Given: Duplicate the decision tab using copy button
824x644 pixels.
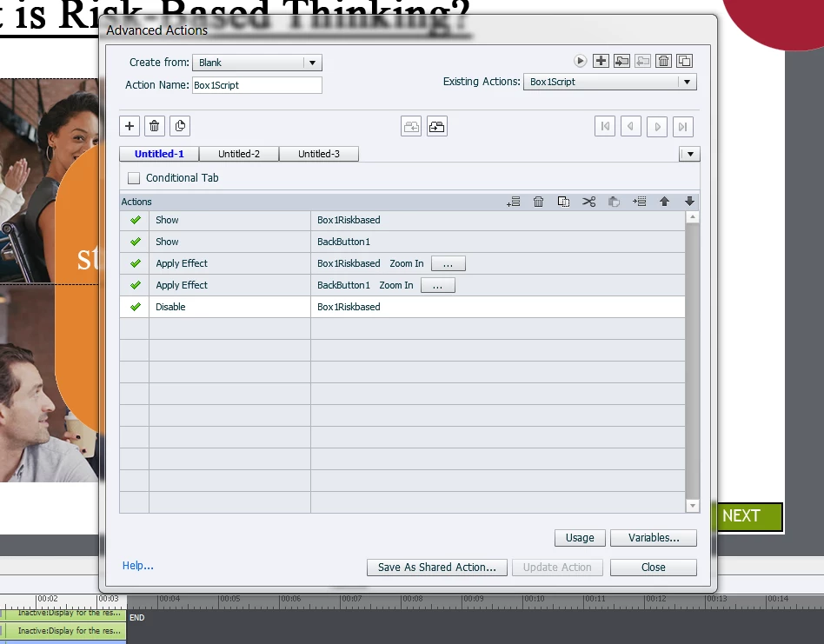Looking at the screenshot, I should [180, 126].
